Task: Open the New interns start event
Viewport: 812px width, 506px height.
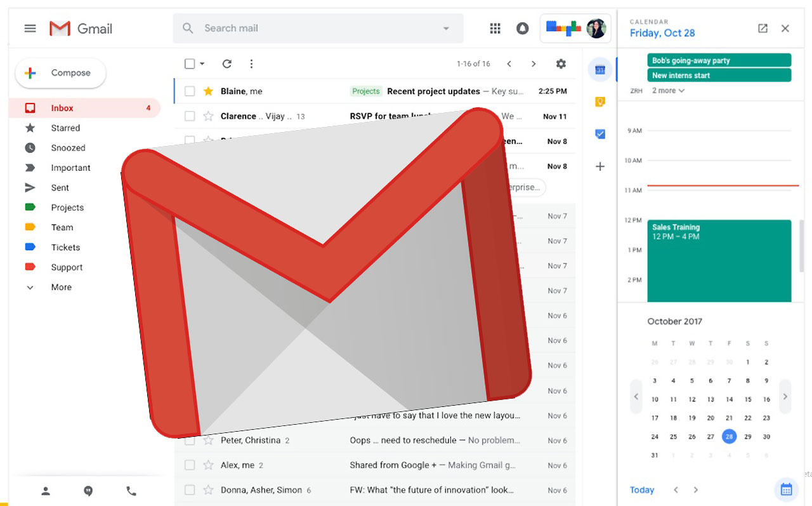Action: (x=719, y=75)
